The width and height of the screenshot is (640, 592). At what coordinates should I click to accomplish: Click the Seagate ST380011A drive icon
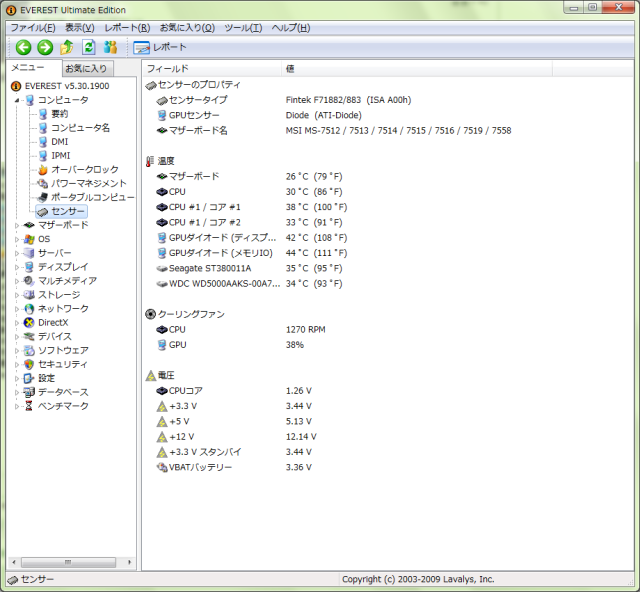pyautogui.click(x=162, y=269)
